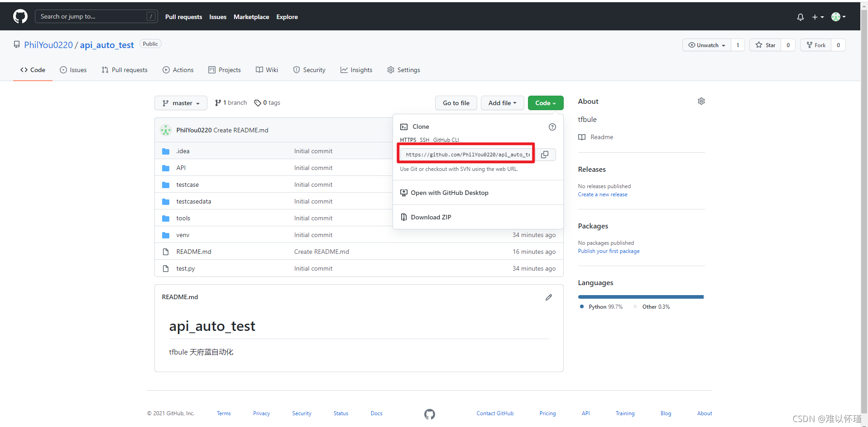Click the Python 99.7% language entry
Screen dimensions: 868x427
601,307
